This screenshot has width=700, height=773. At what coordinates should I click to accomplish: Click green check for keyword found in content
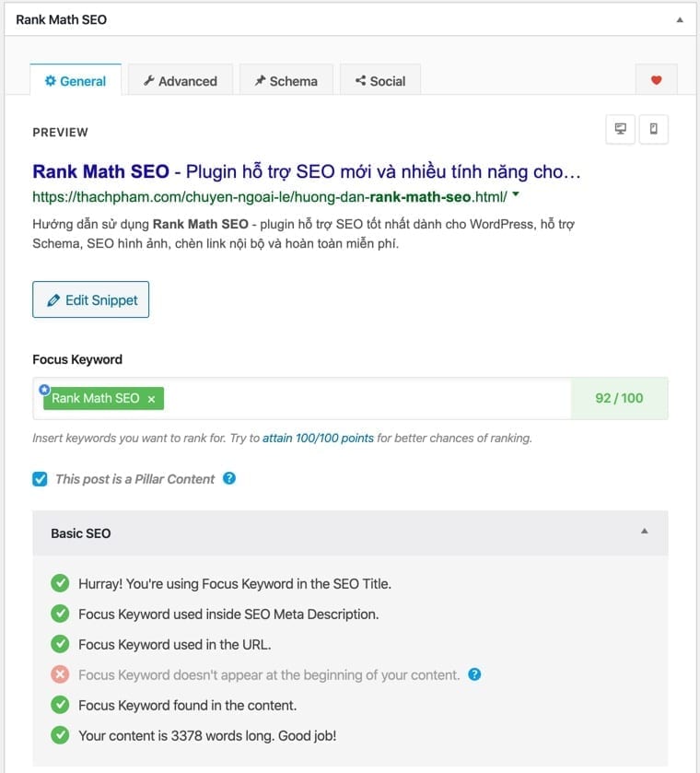[x=60, y=705]
